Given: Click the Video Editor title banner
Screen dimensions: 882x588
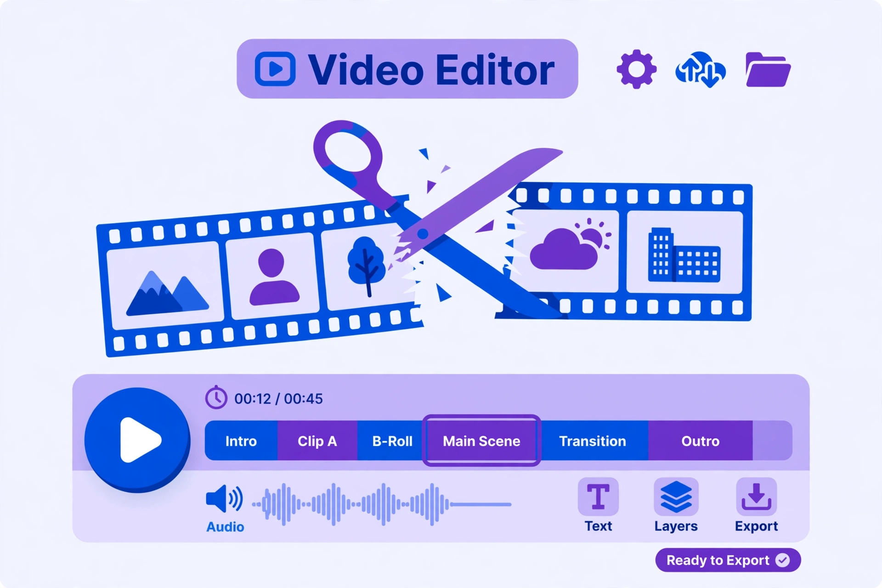Looking at the screenshot, I should (x=407, y=69).
